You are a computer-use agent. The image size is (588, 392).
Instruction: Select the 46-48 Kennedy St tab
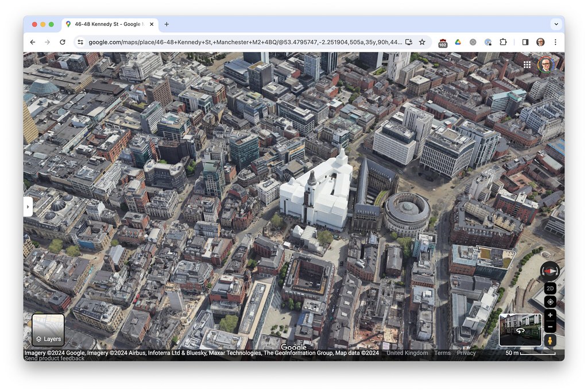[x=107, y=24]
